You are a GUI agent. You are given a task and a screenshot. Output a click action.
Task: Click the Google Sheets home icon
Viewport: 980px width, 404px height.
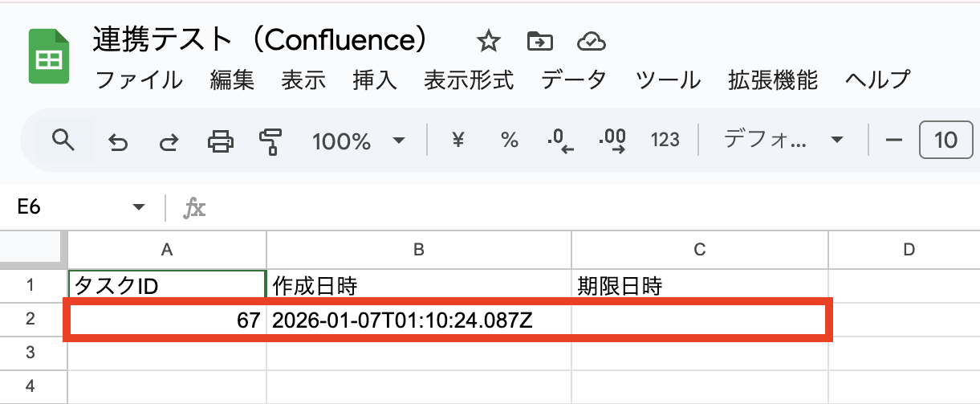tap(47, 57)
